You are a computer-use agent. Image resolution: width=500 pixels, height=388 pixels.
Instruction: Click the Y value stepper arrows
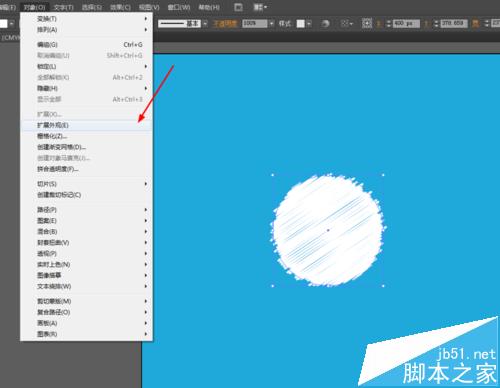[436, 24]
